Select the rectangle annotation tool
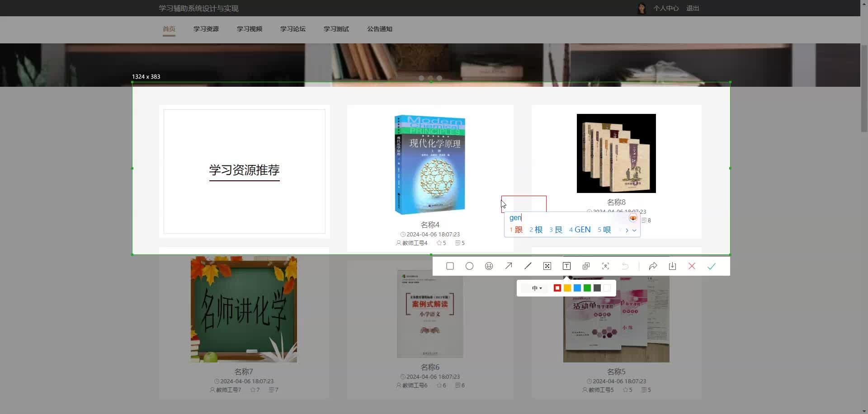Screen dimensions: 868x414 click(x=450, y=266)
